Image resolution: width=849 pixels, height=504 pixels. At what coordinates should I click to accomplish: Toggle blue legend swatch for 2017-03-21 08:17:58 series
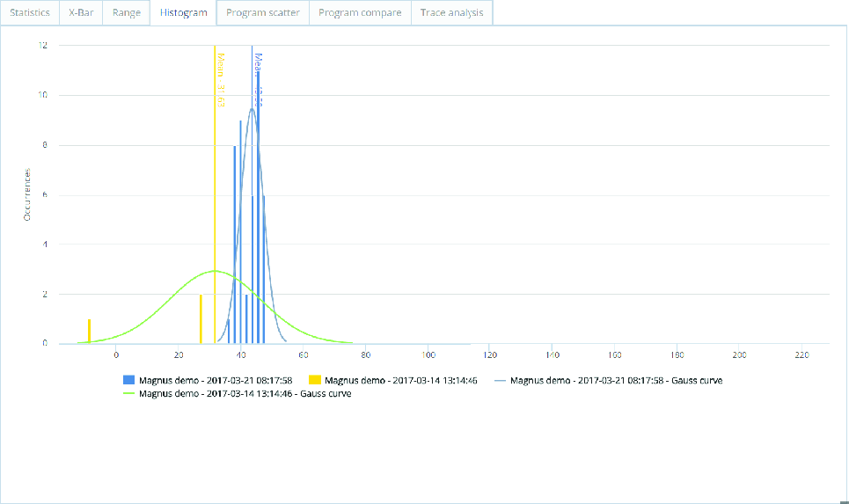[128, 380]
